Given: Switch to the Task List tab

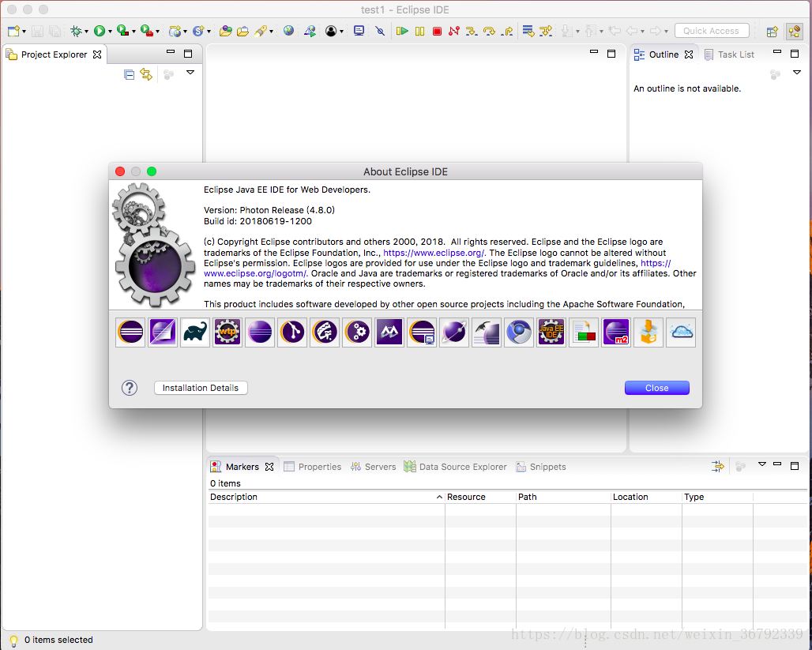Looking at the screenshot, I should [729, 54].
